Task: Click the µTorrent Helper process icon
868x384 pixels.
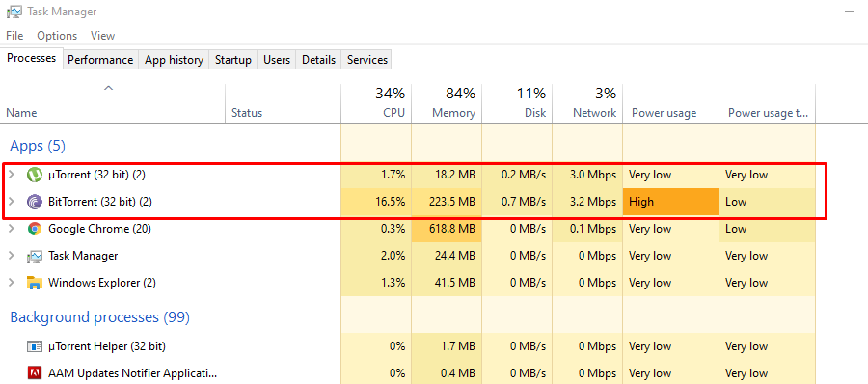Action: pyautogui.click(x=35, y=347)
